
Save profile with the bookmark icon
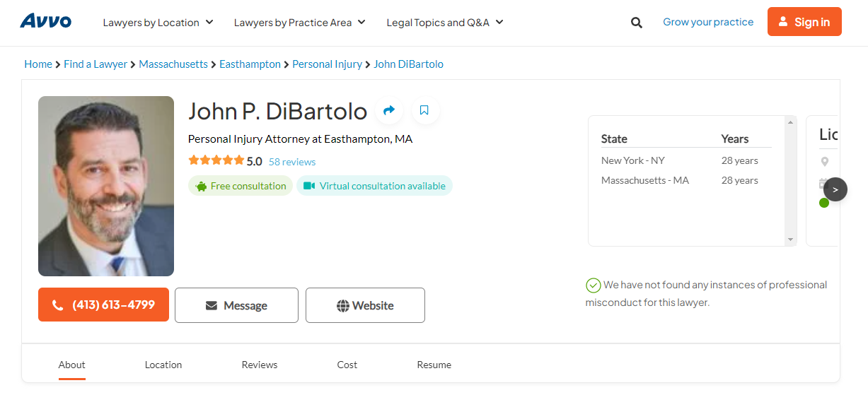424,110
